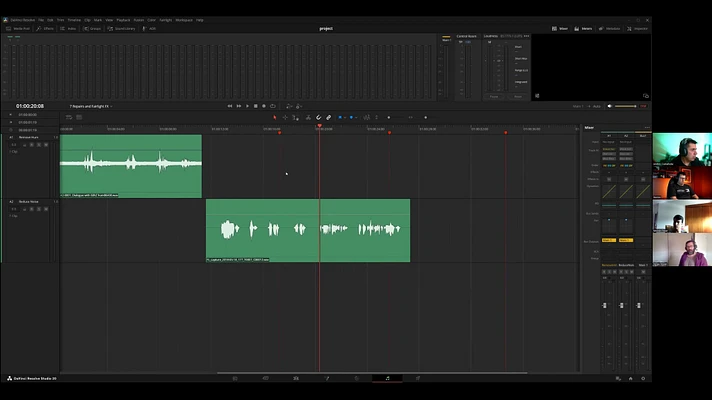
Task: Open the Timeline menu
Action: click(x=74, y=20)
